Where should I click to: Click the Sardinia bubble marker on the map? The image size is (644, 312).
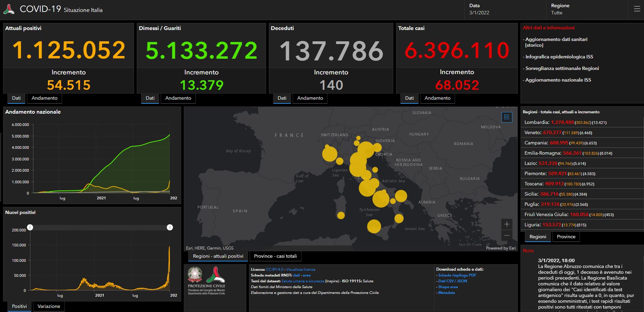click(x=341, y=215)
